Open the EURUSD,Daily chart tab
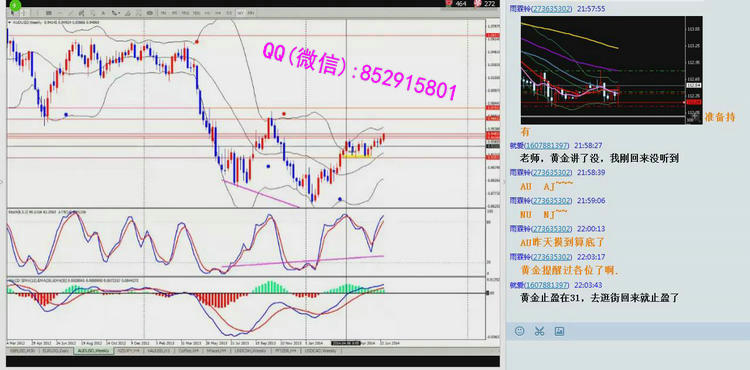The image size is (750, 370). point(56,350)
